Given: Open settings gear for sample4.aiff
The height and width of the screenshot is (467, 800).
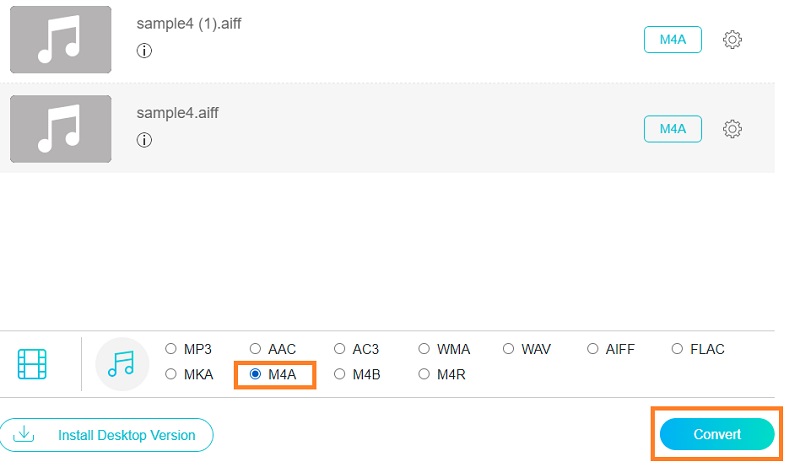Looking at the screenshot, I should tap(732, 129).
